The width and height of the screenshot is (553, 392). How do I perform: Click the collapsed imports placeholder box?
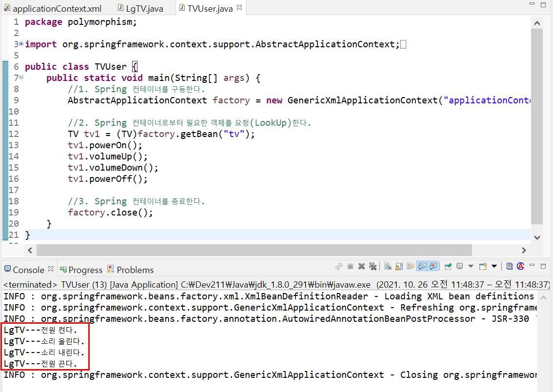click(403, 44)
